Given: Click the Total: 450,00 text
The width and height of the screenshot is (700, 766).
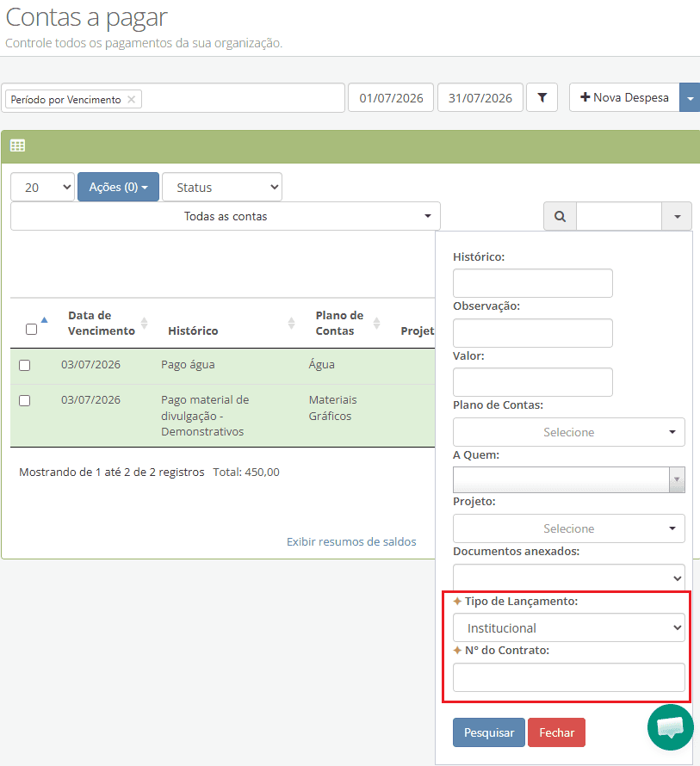Looking at the screenshot, I should (x=246, y=472).
